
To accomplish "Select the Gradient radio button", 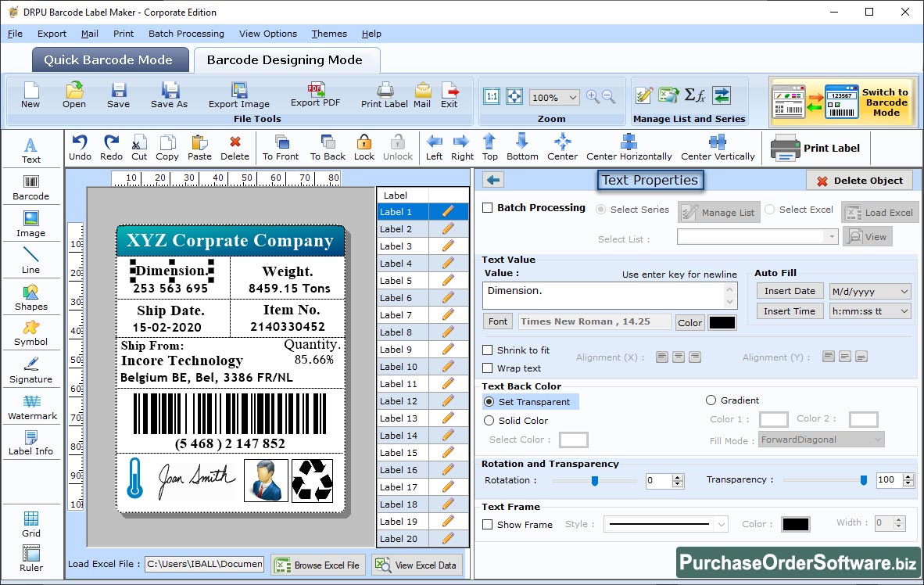I will coord(711,400).
